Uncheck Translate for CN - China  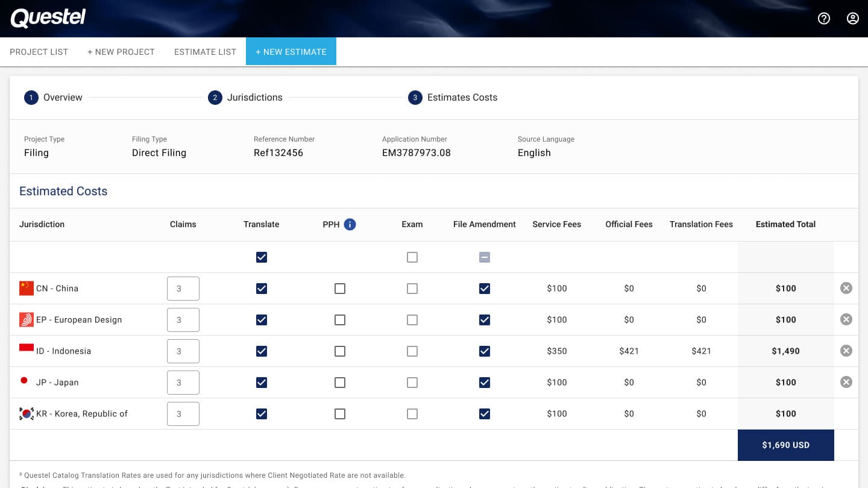pos(262,289)
